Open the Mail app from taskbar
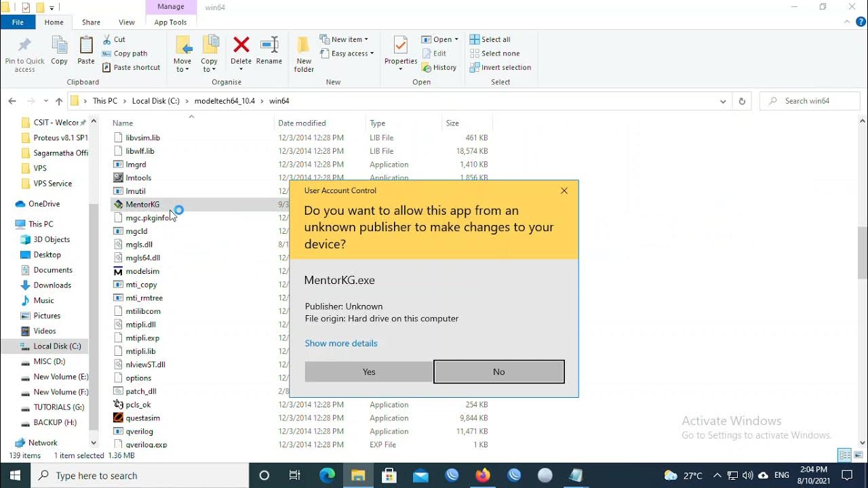 (420, 475)
